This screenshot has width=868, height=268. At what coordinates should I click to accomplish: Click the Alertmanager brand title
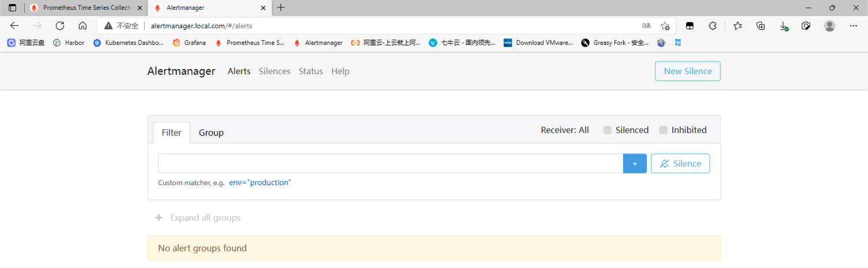point(181,71)
